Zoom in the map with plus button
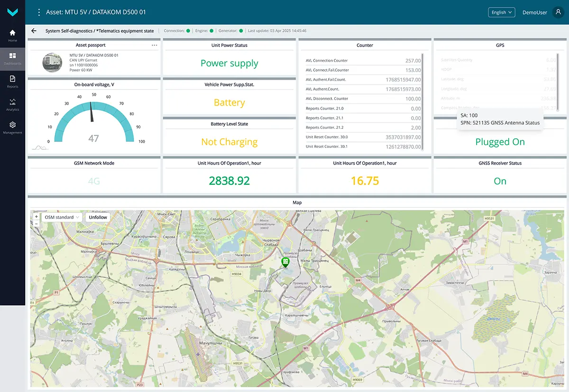The image size is (569, 392). (36, 216)
